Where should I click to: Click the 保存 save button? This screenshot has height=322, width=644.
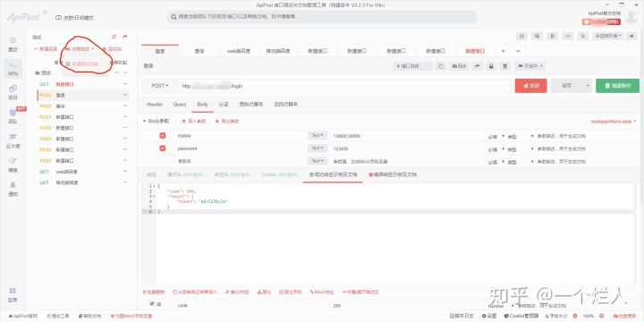(567, 86)
